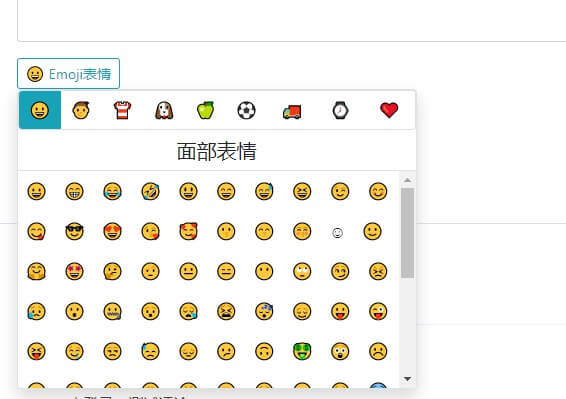The height and width of the screenshot is (399, 566).
Task: Switch to the green apple food tab
Action: click(205, 110)
